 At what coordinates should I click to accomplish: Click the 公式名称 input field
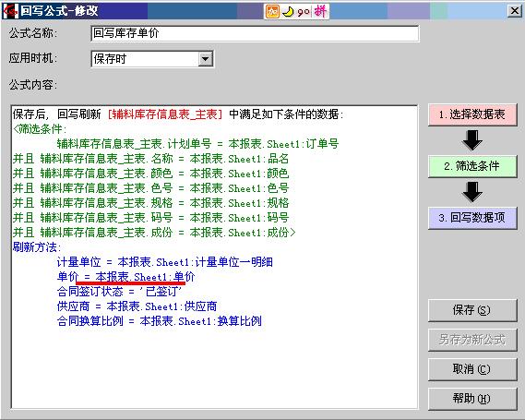(x=255, y=33)
